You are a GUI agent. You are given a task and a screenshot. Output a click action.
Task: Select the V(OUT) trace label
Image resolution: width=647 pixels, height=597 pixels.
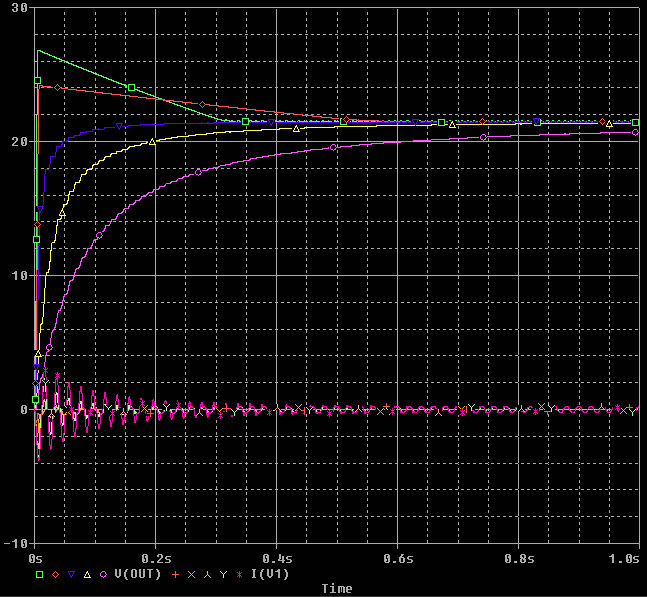pyautogui.click(x=137, y=574)
